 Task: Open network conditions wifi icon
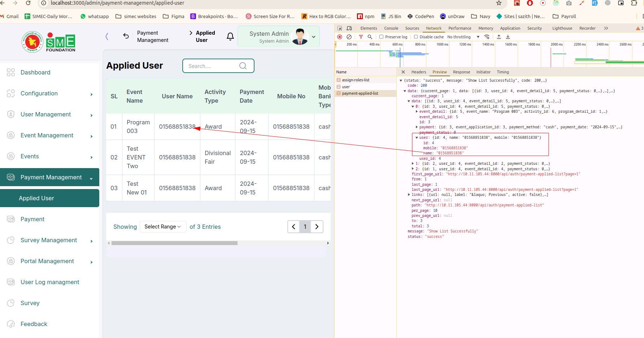pyautogui.click(x=487, y=37)
